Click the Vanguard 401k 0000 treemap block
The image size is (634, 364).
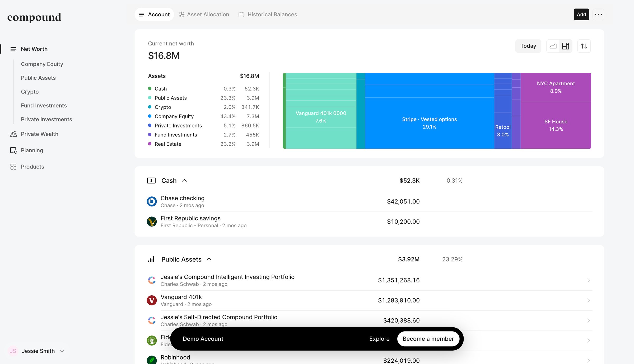(321, 117)
